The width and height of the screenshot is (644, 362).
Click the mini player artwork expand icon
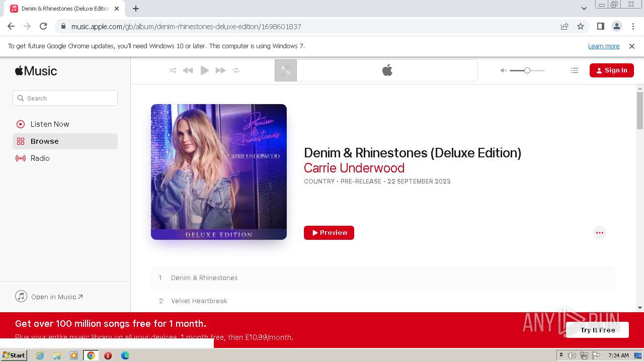[286, 70]
